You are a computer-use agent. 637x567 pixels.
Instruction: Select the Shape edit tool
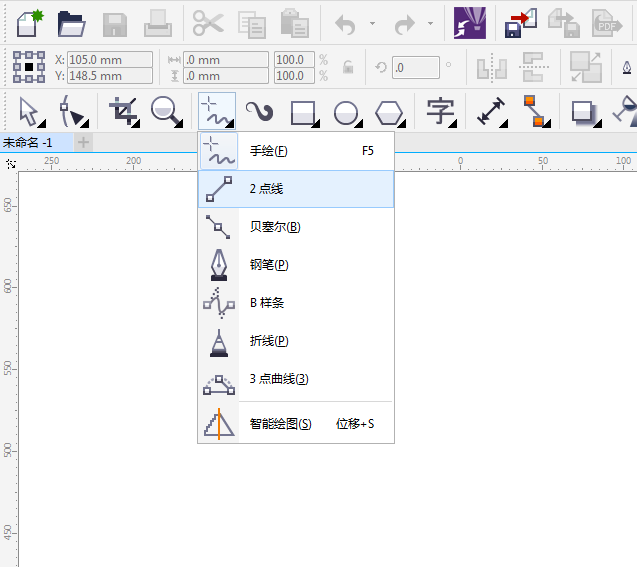[x=74, y=111]
